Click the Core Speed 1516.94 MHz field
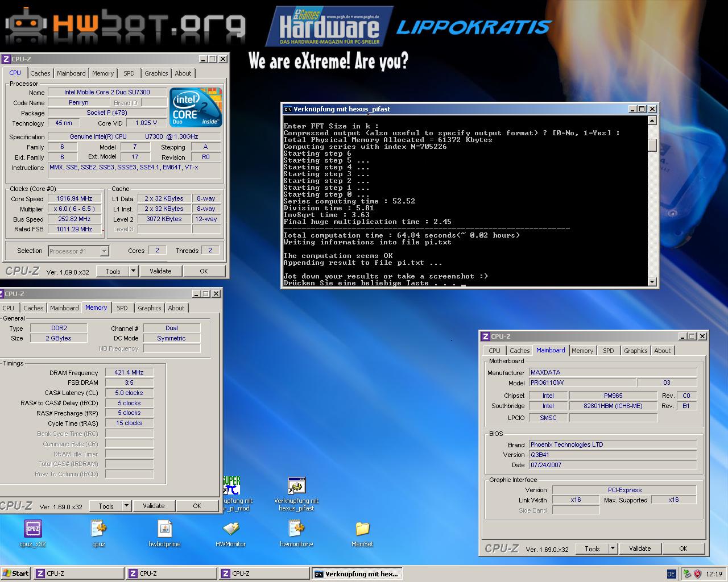This screenshot has height=582, width=728. point(75,199)
